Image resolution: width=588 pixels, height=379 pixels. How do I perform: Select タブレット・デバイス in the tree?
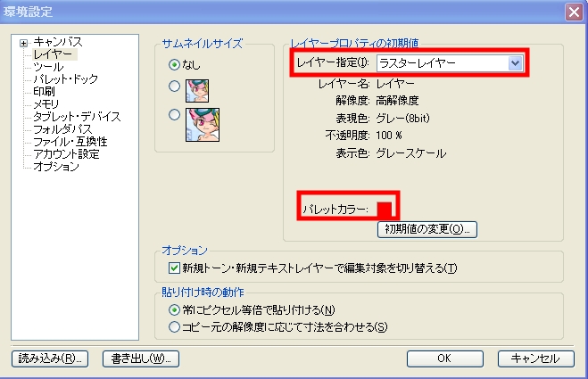pos(77,117)
